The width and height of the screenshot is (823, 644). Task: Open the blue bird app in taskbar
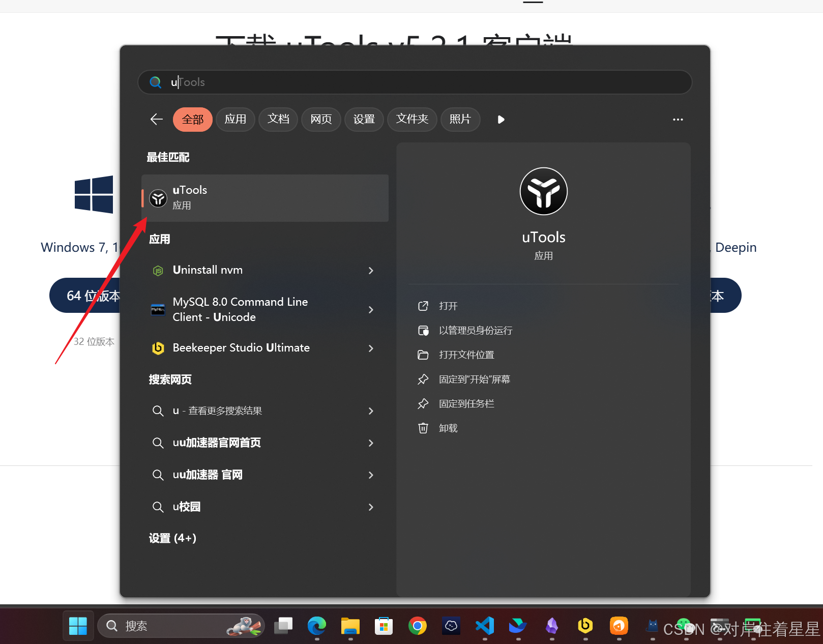518,626
